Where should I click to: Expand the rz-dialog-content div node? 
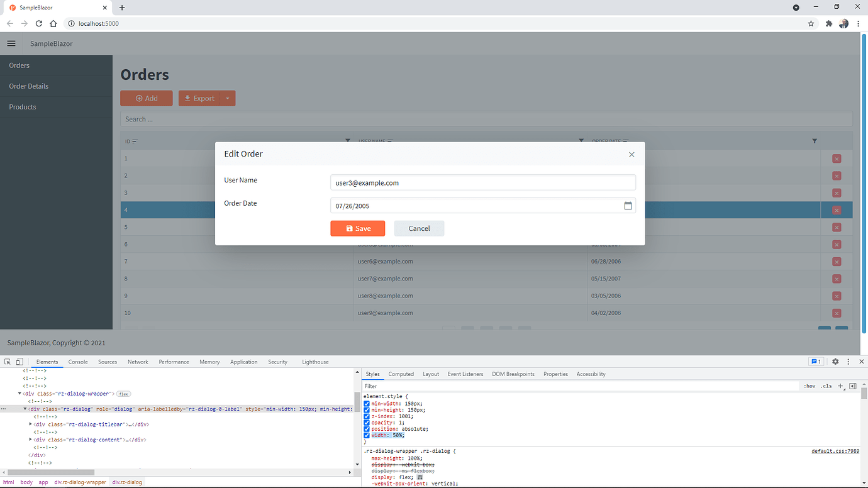(x=31, y=440)
